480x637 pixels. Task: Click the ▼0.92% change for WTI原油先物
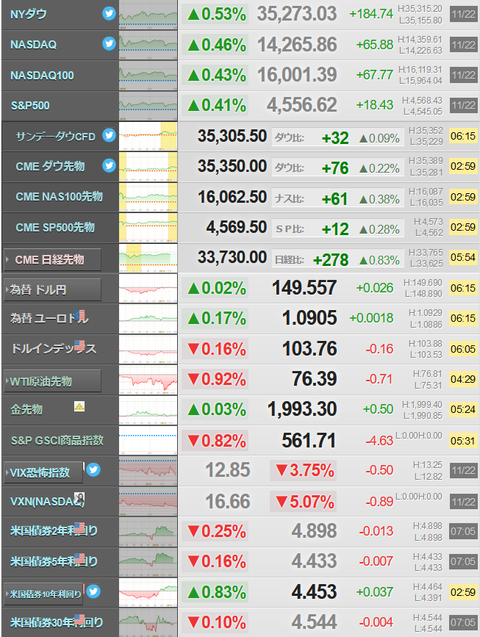coord(216,379)
